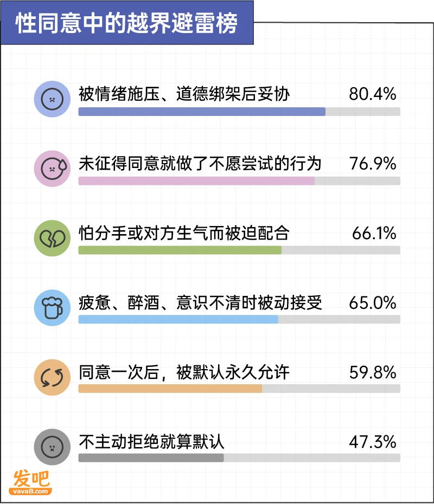Click the blue 80.4% progress bar
Image resolution: width=434 pixels, height=504 pixels.
(239, 112)
